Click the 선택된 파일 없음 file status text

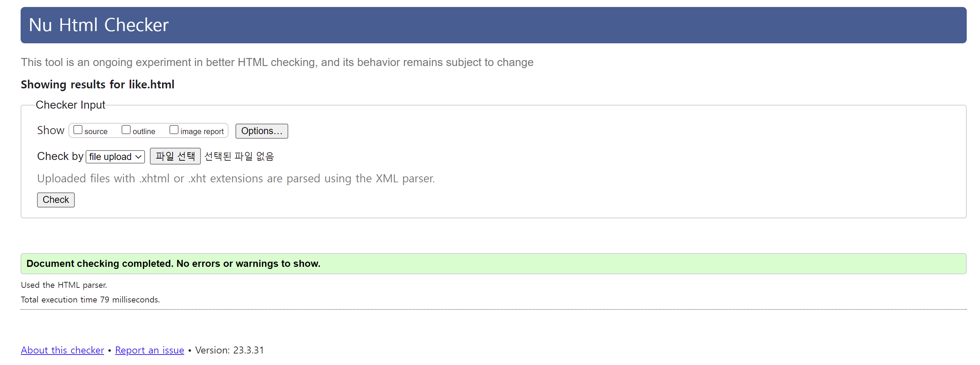[x=239, y=156]
